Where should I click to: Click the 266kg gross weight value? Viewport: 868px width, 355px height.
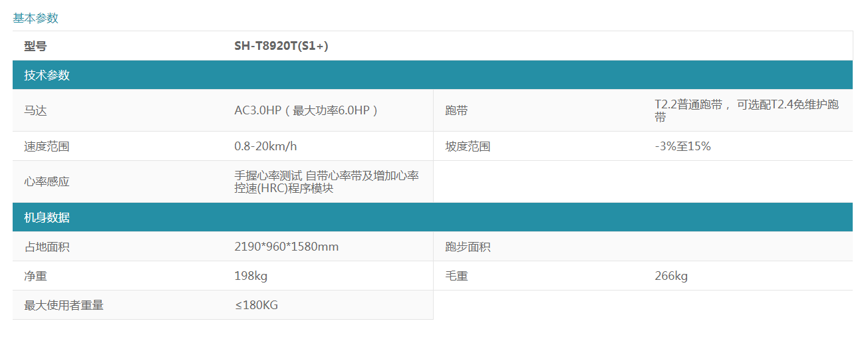tap(671, 276)
